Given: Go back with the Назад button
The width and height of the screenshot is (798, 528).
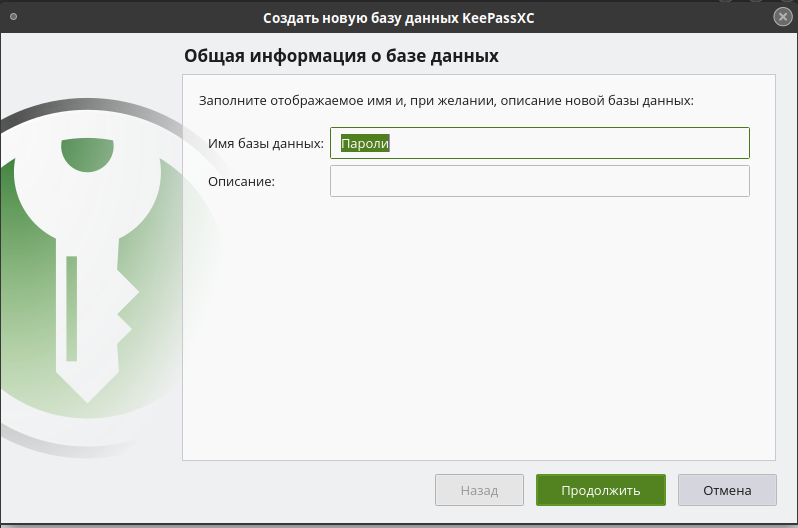Looking at the screenshot, I should click(479, 490).
